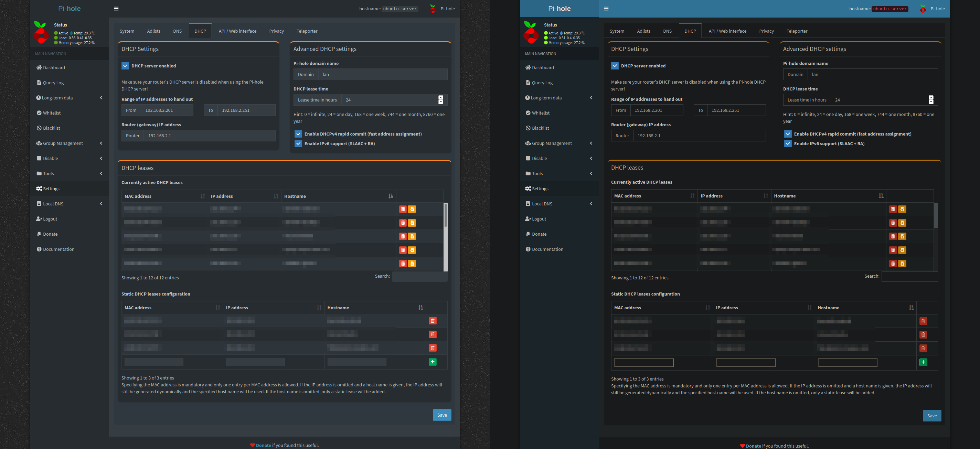Image resolution: width=980 pixels, height=449 pixels.
Task: Toggle sidebar with hamburger icon in right window
Action: 606,9
